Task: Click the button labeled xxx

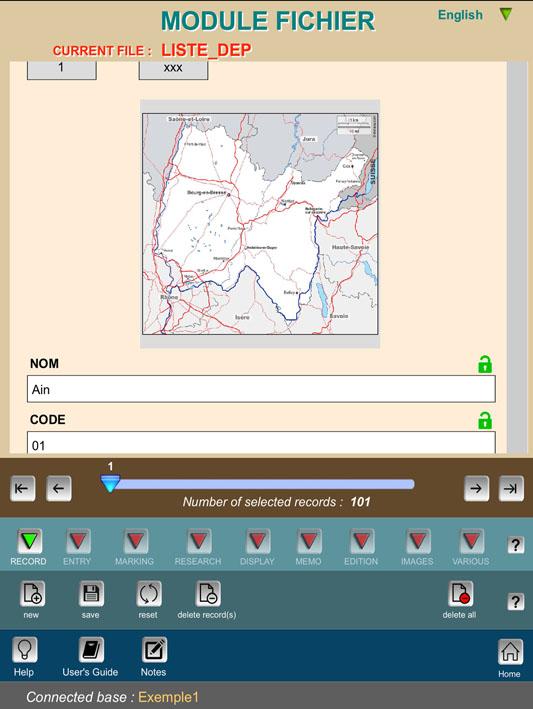Action: (x=173, y=70)
